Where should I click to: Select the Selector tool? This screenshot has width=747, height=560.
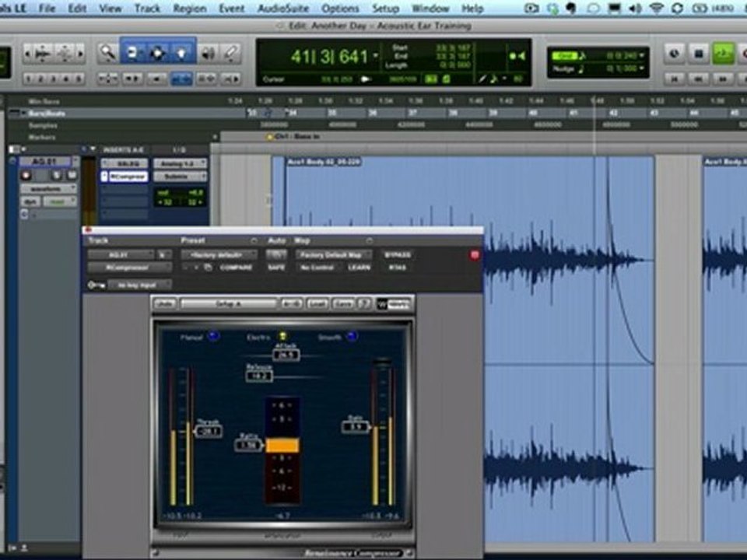(x=156, y=53)
